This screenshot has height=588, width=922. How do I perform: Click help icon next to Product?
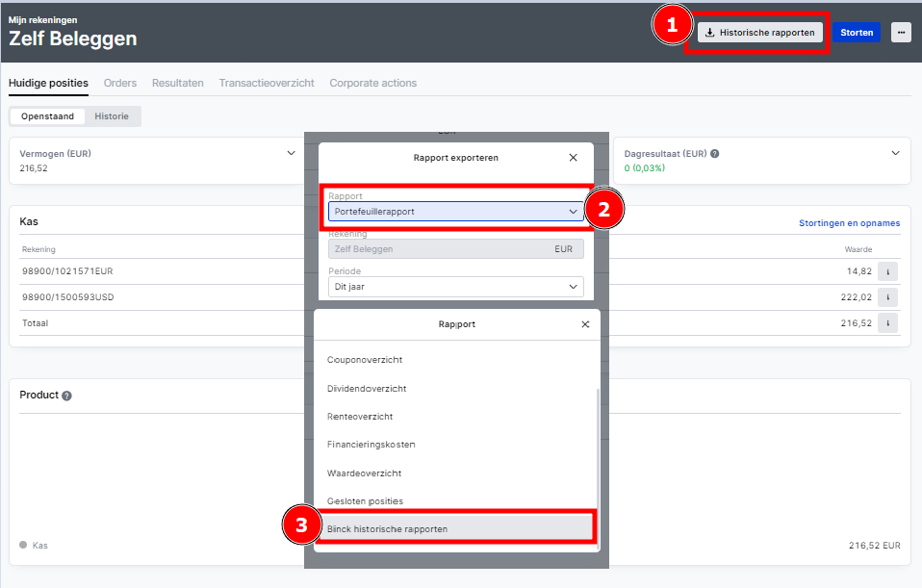[66, 396]
